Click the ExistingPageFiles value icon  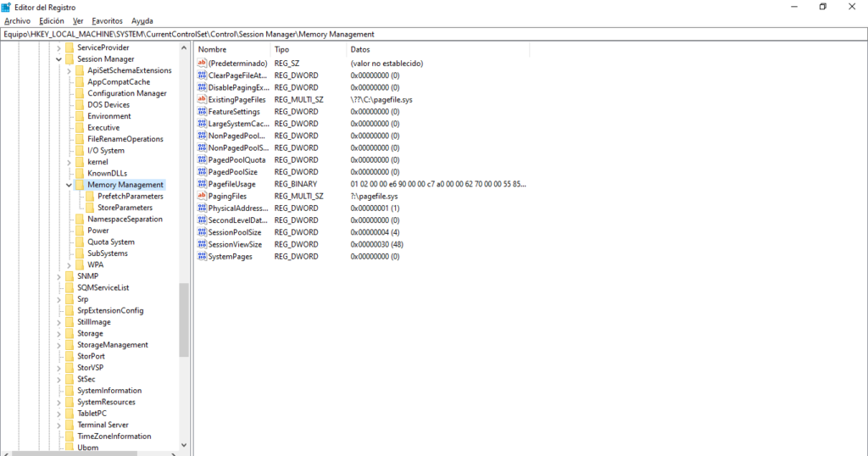pos(202,99)
